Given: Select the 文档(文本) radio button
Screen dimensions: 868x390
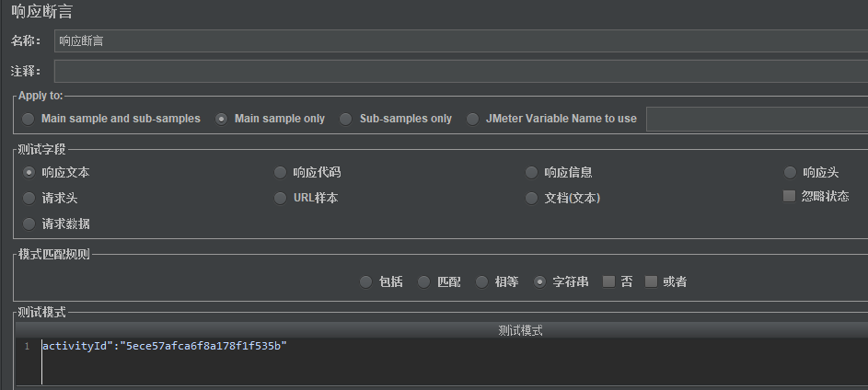Looking at the screenshot, I should pyautogui.click(x=532, y=198).
